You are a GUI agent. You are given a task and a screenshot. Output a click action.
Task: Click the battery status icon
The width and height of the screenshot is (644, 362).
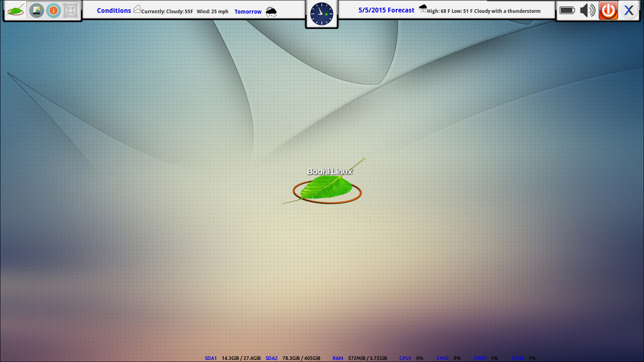coord(568,10)
